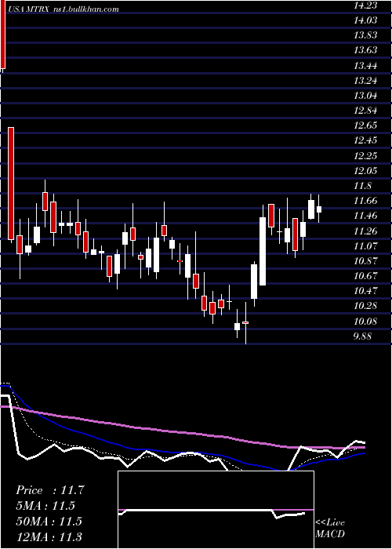Select the 14.23 price axis label
Screen dimensions: 392x549
pos(365,5)
